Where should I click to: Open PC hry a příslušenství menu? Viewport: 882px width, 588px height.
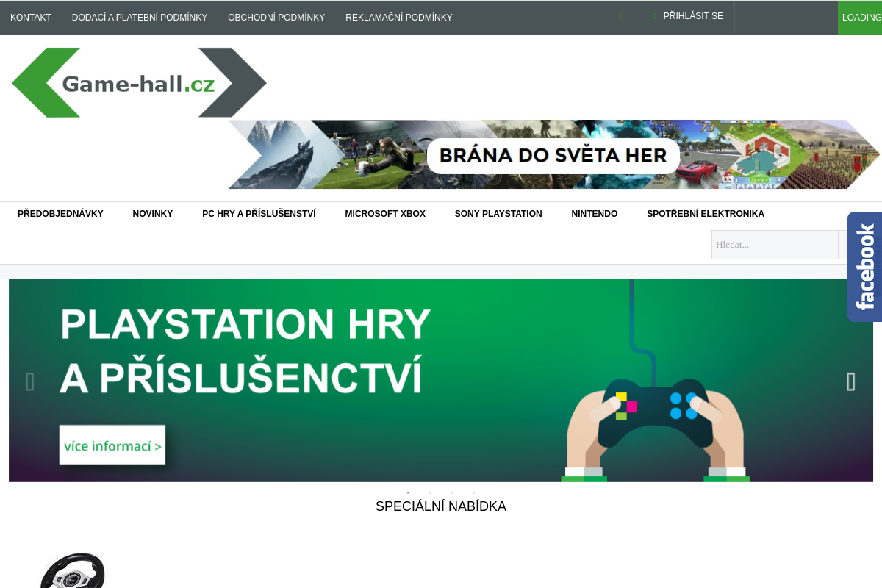(259, 214)
